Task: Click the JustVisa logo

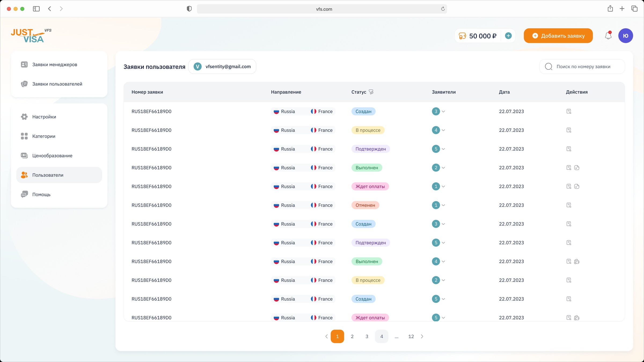Action: (x=31, y=35)
